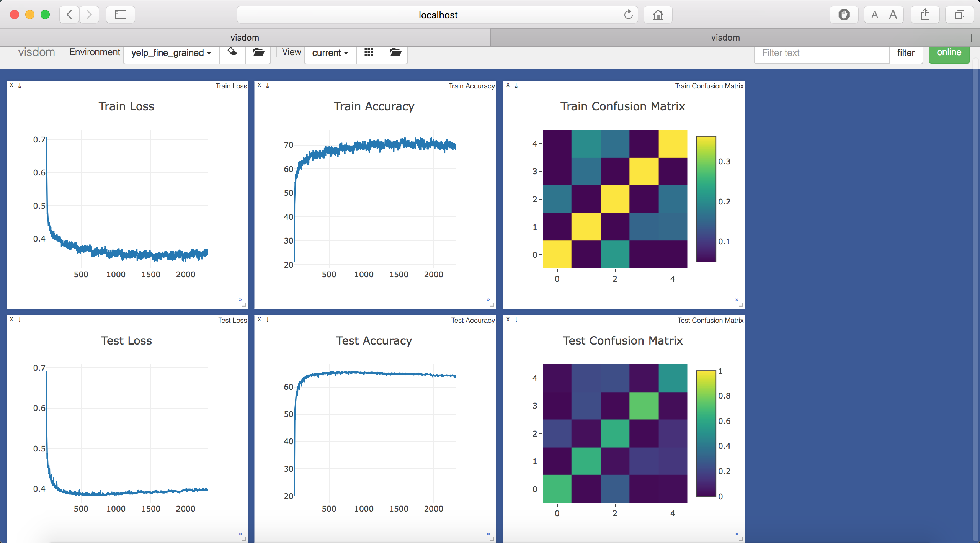Switch to the second visdom tab
Screen dimensions: 980x543
coord(725,38)
